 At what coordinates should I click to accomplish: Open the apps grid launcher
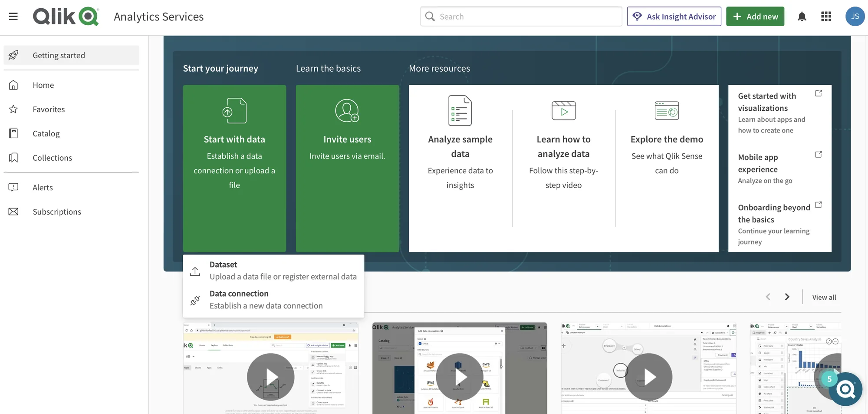coord(826,17)
